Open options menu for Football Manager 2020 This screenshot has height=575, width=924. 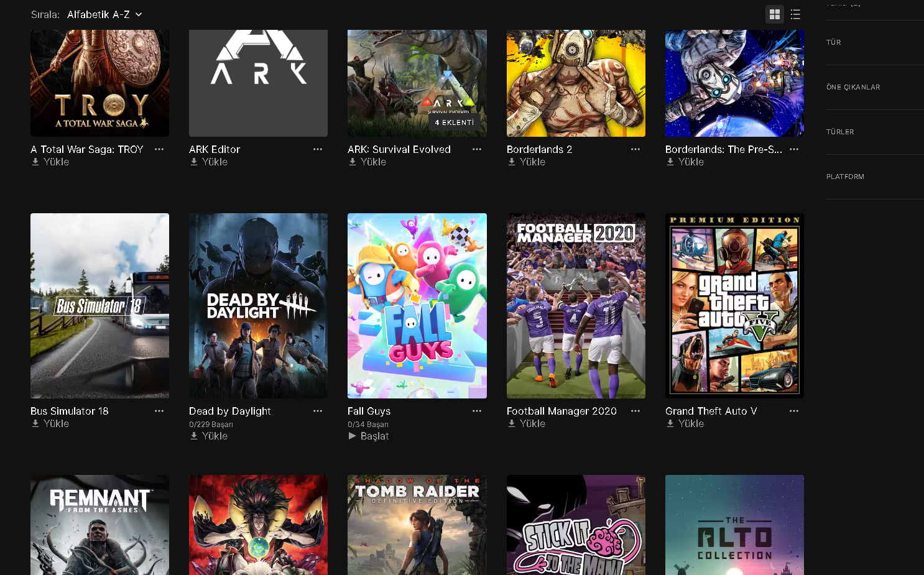(x=635, y=411)
